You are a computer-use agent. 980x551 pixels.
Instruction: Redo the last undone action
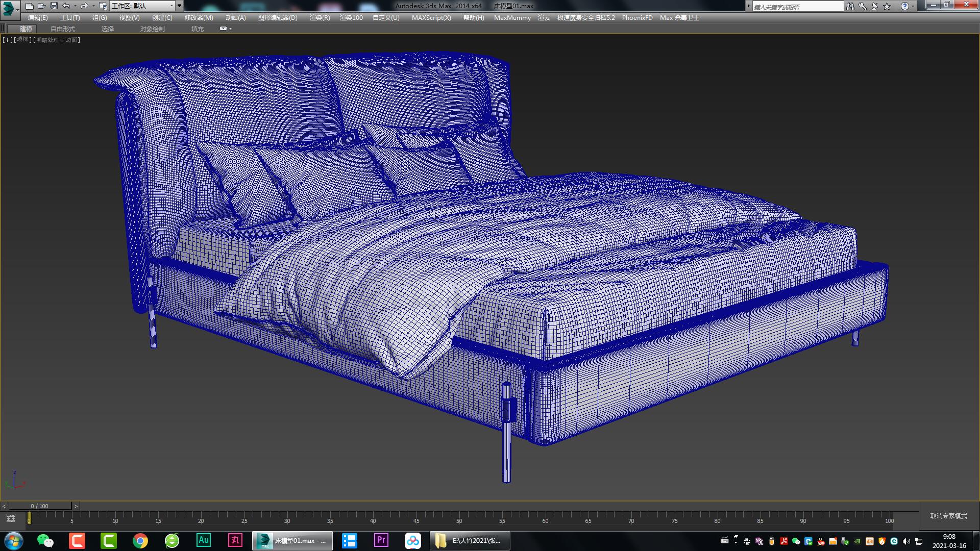coord(83,6)
